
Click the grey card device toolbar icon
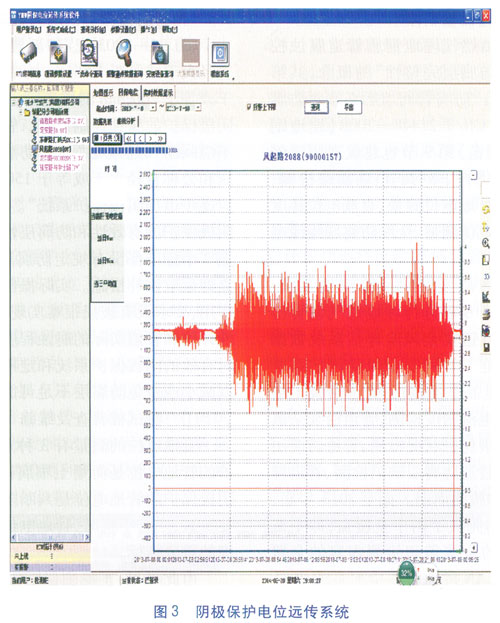28,53
